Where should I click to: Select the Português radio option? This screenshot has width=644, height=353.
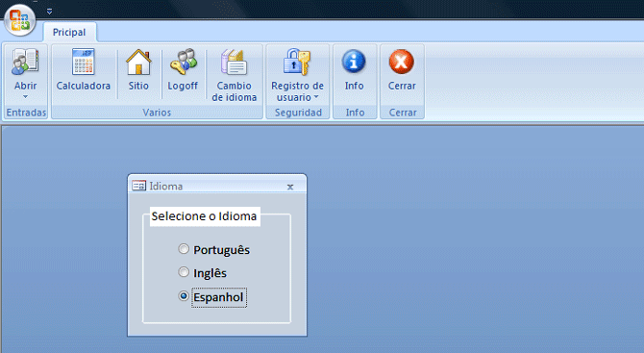click(184, 248)
